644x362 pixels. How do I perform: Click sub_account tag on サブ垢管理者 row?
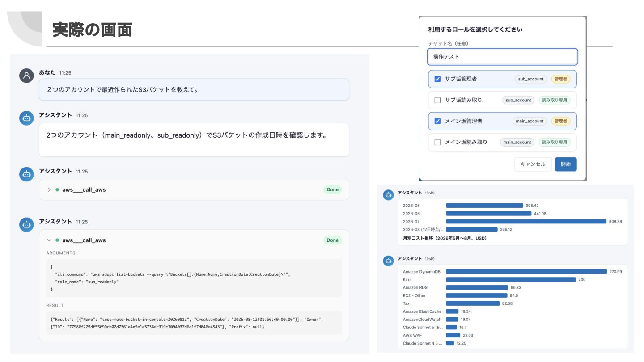(531, 79)
